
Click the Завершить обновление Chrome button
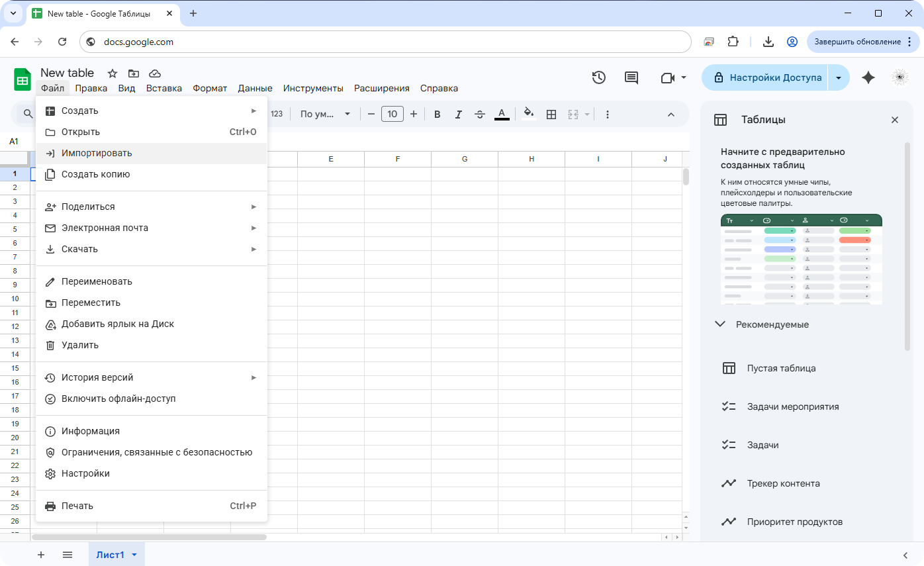tap(863, 42)
